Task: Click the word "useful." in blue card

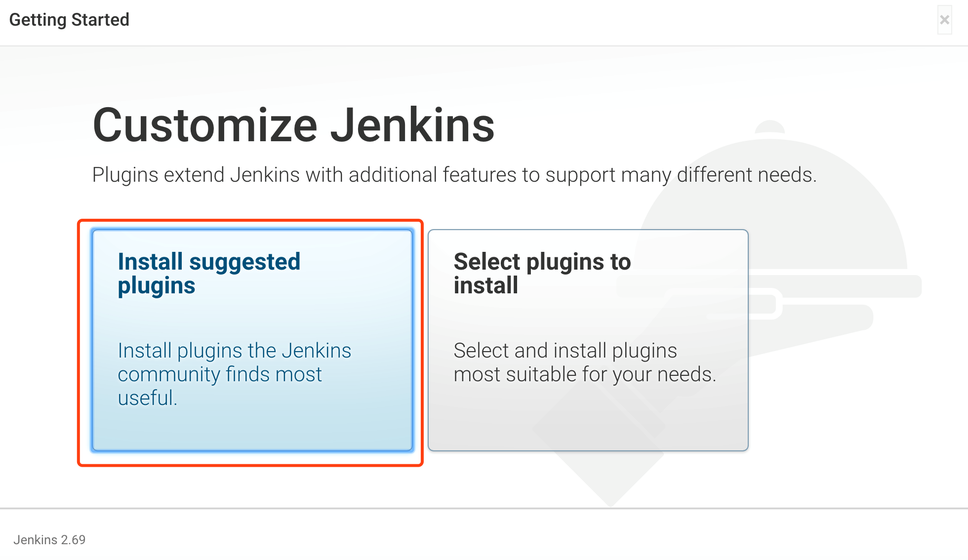Action: click(x=147, y=398)
